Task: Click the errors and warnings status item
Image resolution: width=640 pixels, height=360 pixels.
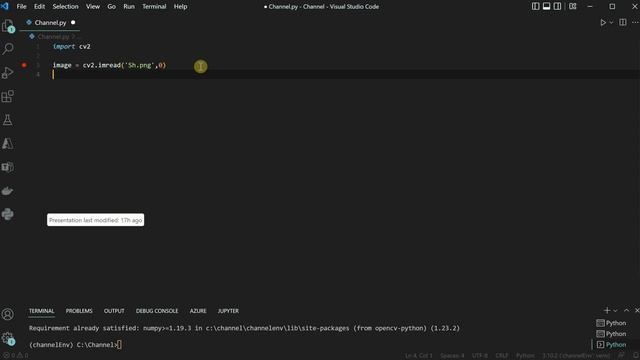Action: 16,356
